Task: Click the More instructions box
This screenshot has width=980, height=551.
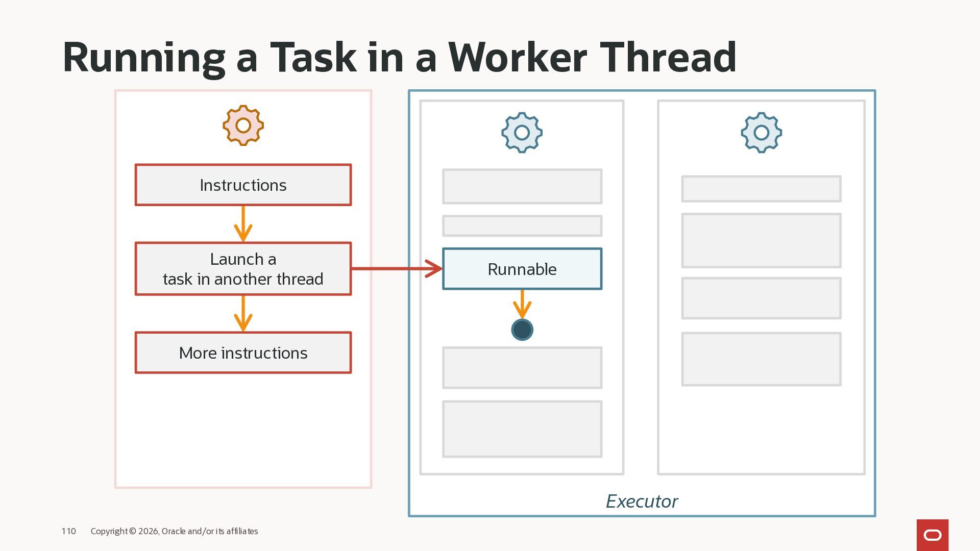Action: pyautogui.click(x=243, y=353)
